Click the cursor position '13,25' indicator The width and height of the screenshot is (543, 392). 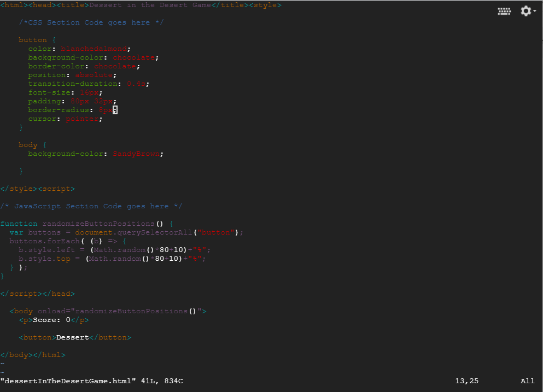467,381
